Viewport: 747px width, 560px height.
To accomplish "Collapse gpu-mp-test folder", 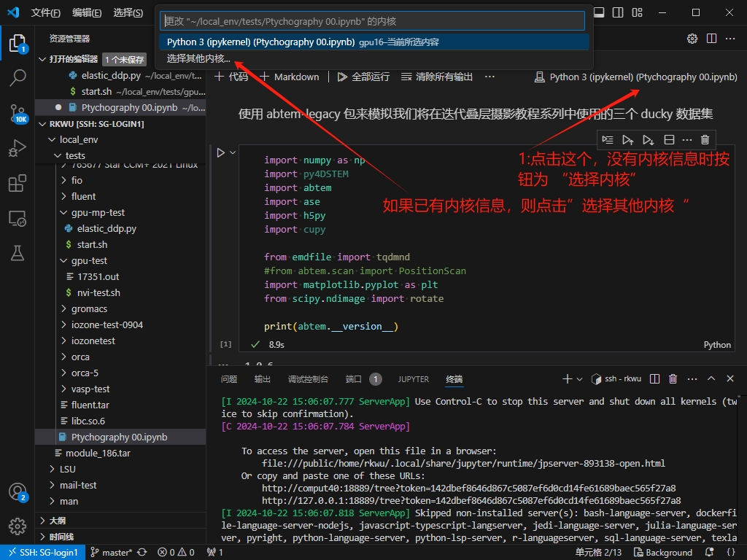I will click(x=63, y=212).
